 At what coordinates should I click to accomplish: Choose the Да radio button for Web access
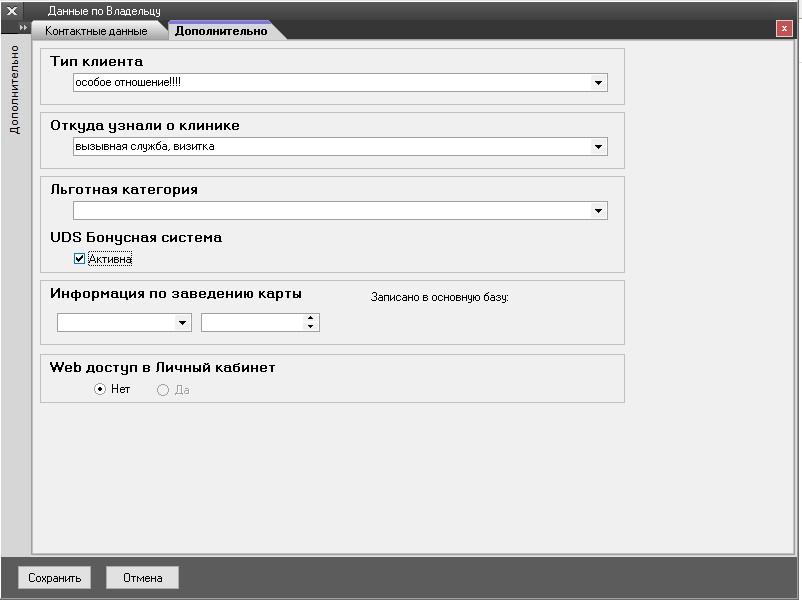click(163, 390)
